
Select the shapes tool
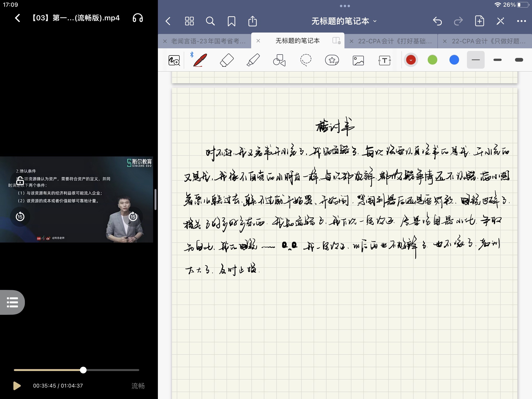[279, 60]
